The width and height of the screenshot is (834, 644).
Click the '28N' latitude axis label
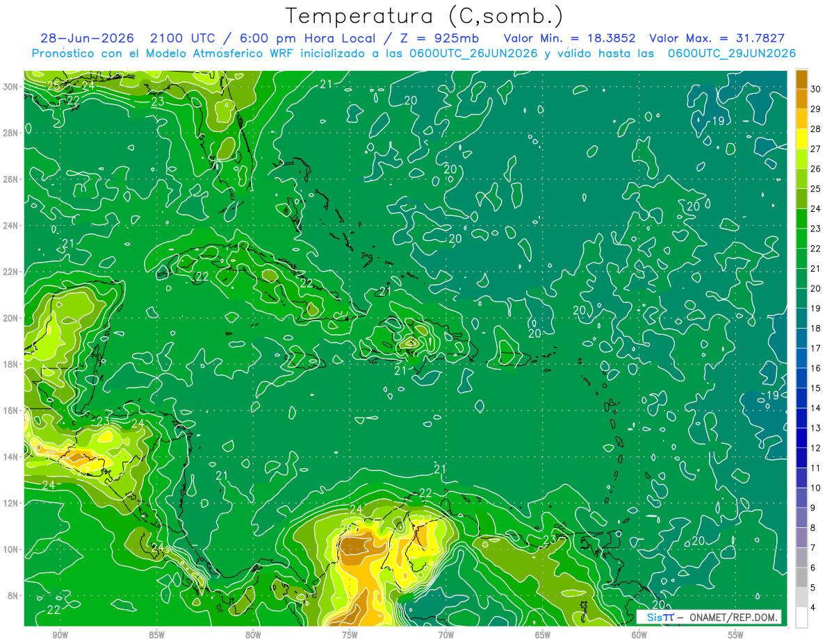[x=12, y=133]
